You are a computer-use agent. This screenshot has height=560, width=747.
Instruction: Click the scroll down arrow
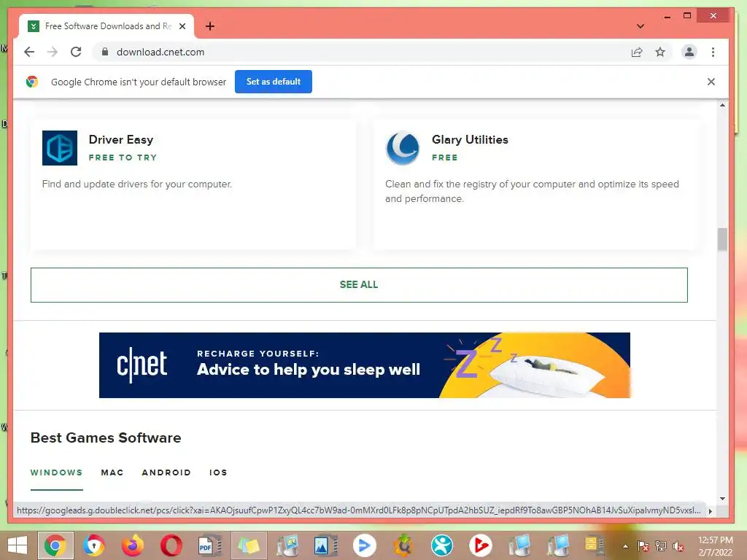click(722, 499)
